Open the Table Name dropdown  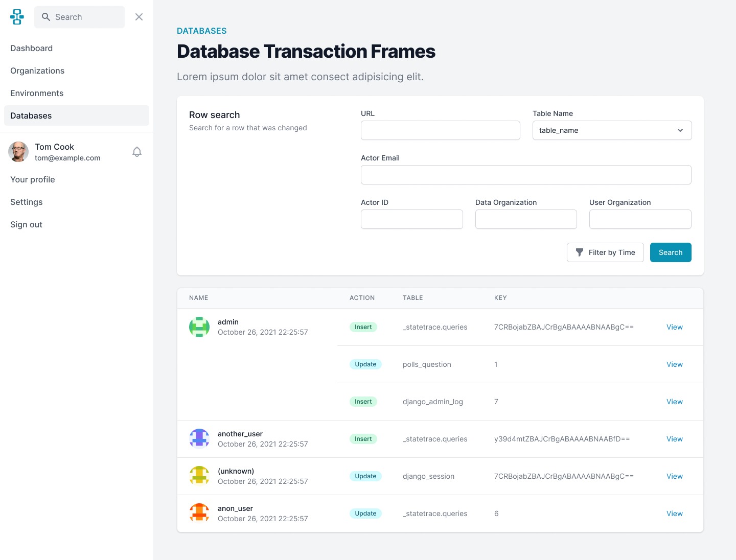(x=612, y=130)
